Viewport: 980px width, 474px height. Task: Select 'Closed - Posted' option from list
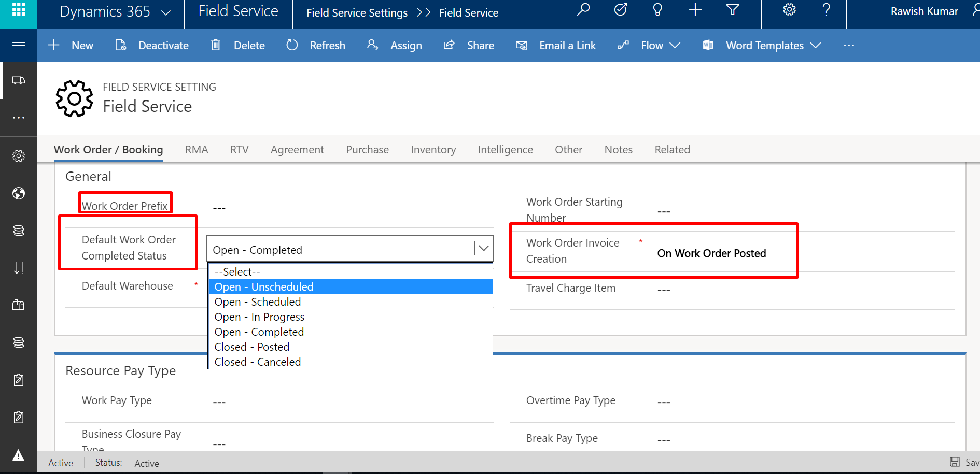click(252, 347)
